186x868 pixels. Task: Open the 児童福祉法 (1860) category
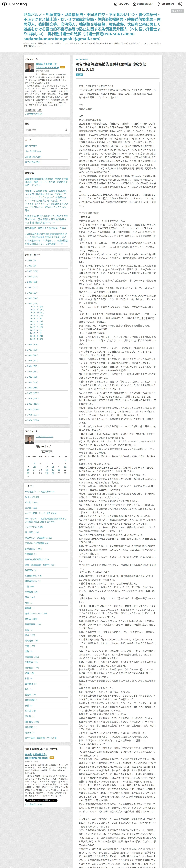click(x=33, y=549)
